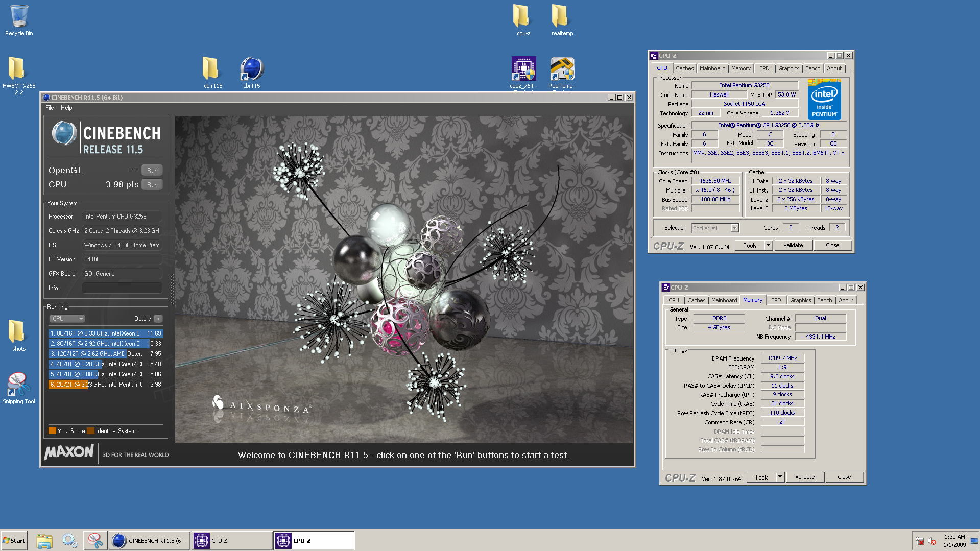This screenshot has height=551, width=980.
Task: Click the Windows Explorer taskbar icon
Action: (x=44, y=541)
